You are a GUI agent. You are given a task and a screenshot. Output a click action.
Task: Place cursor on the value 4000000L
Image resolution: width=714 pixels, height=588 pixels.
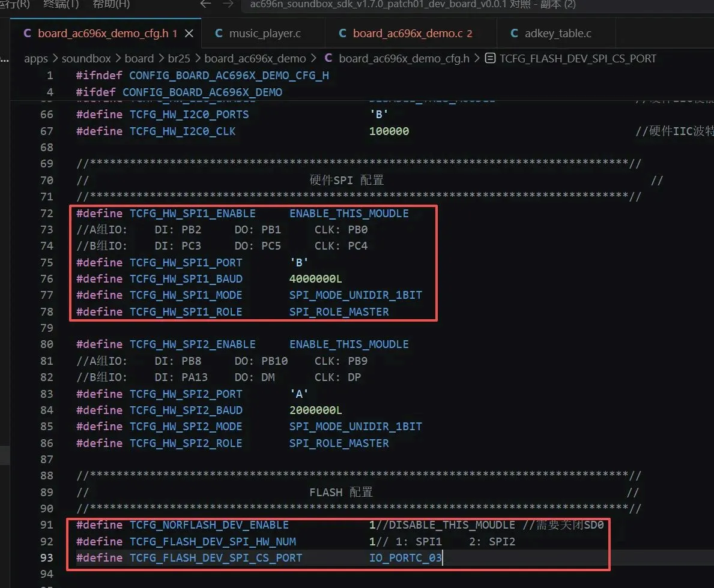click(x=315, y=279)
